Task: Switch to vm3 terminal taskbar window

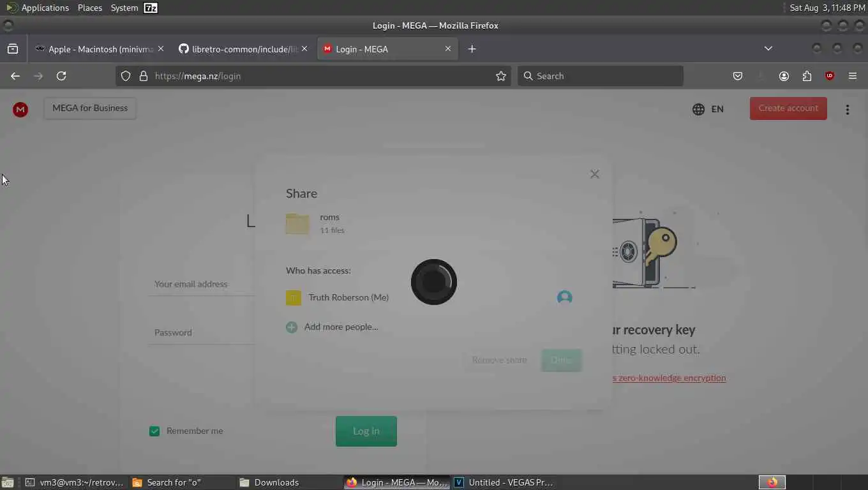Action: click(75, 482)
